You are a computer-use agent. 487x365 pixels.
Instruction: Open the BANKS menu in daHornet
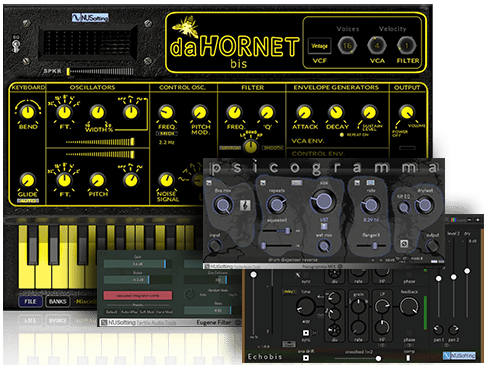click(x=58, y=301)
